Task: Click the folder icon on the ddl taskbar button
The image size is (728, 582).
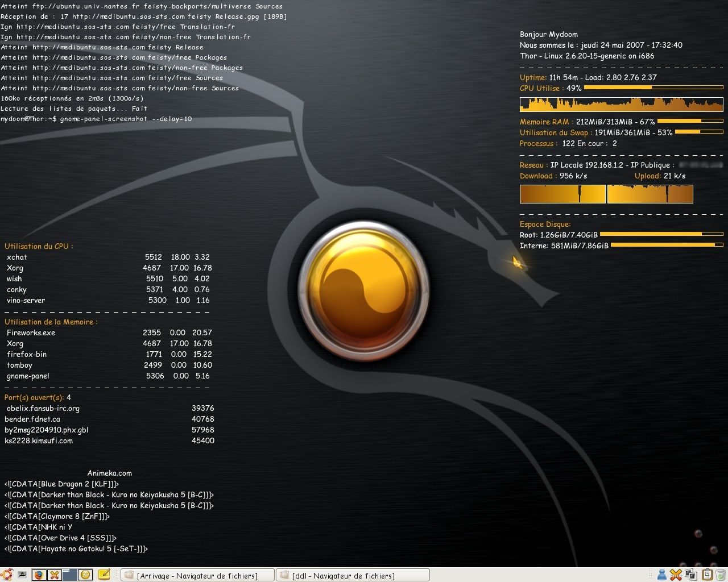Action: [x=284, y=575]
